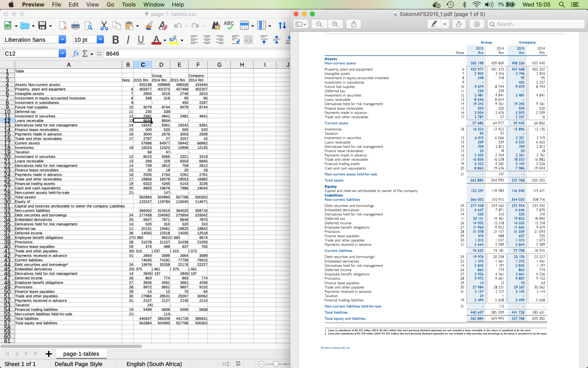Open the Edit menu

(x=73, y=4)
